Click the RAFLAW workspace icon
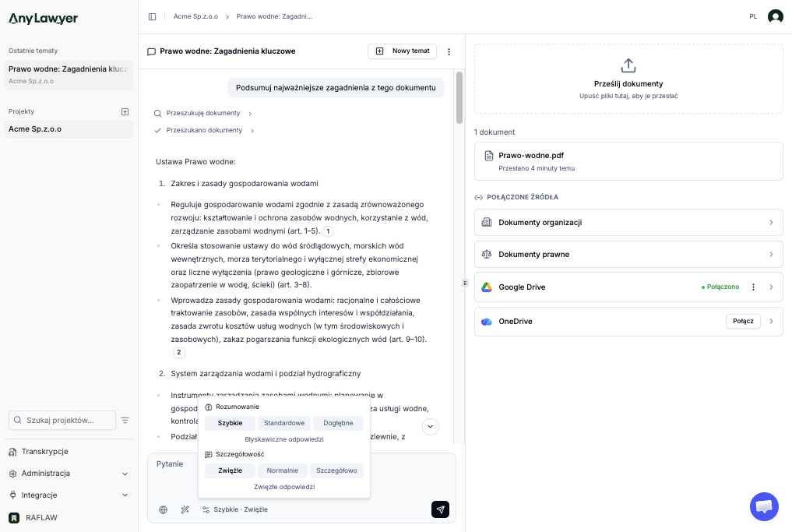792x532 pixels. [x=12, y=517]
